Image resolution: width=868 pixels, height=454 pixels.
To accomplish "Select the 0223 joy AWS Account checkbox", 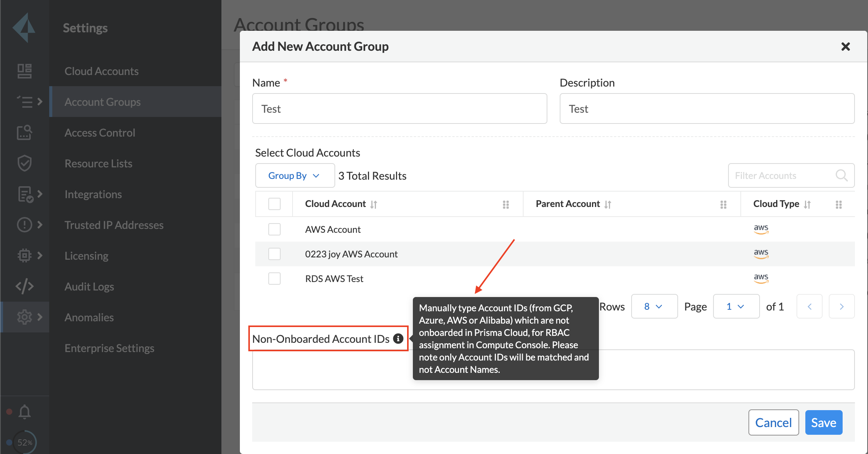I will point(274,254).
